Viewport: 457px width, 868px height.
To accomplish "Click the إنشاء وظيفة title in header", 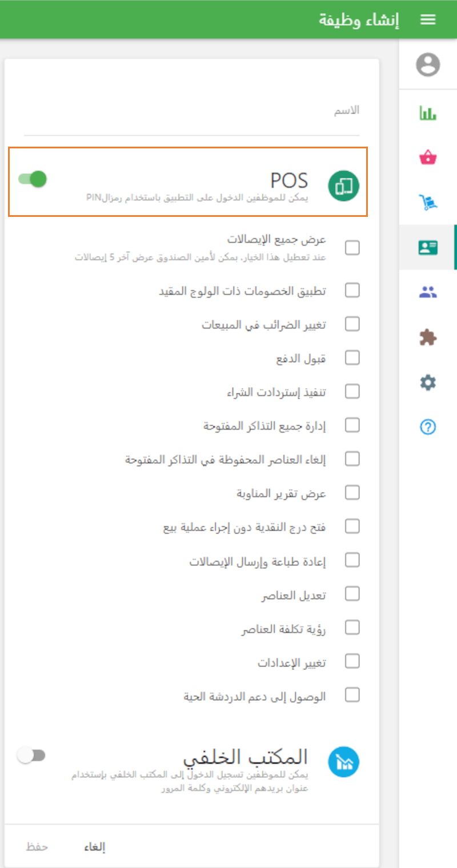I will 358,19.
